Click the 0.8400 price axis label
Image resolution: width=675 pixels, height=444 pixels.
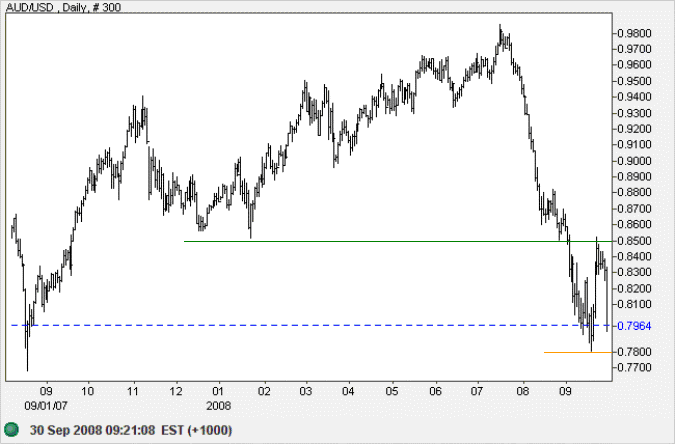(x=634, y=257)
